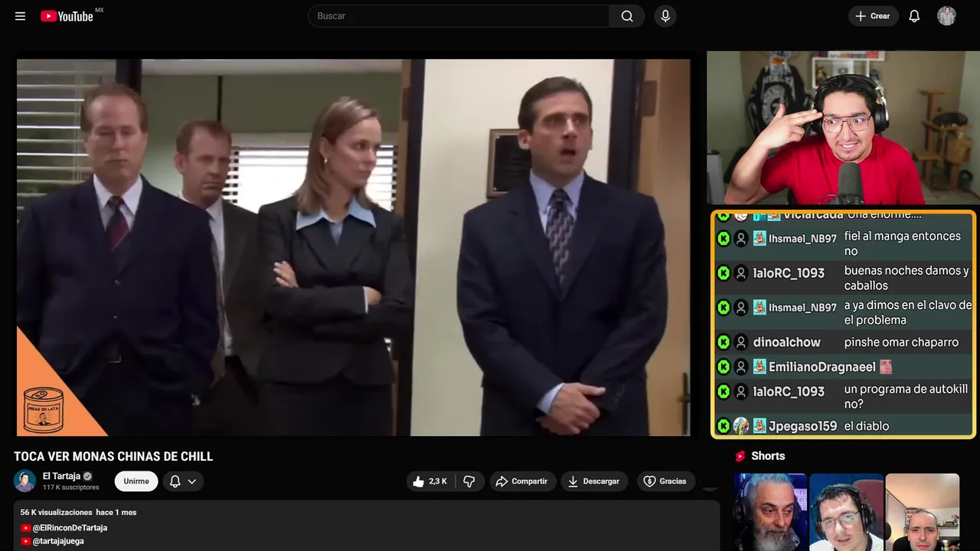Open the third Shorts thumbnail
This screenshot has height=551, width=980.
(x=922, y=512)
